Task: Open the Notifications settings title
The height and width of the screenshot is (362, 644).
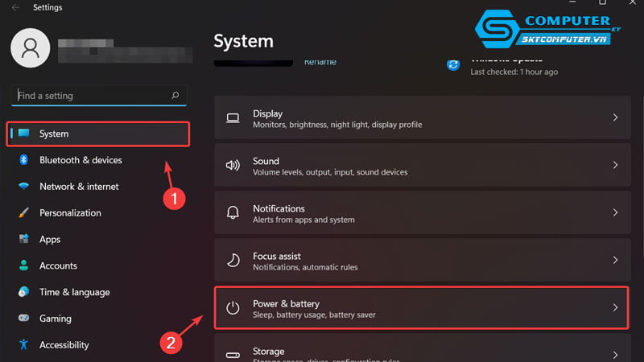Action: (279, 209)
